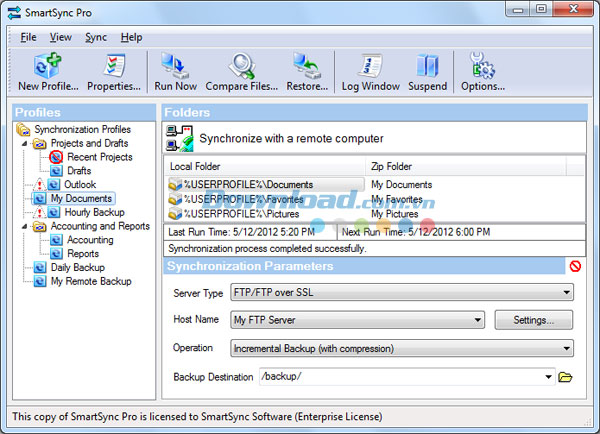This screenshot has height=434, width=600.
Task: Open Options with the gear icon
Action: [483, 71]
